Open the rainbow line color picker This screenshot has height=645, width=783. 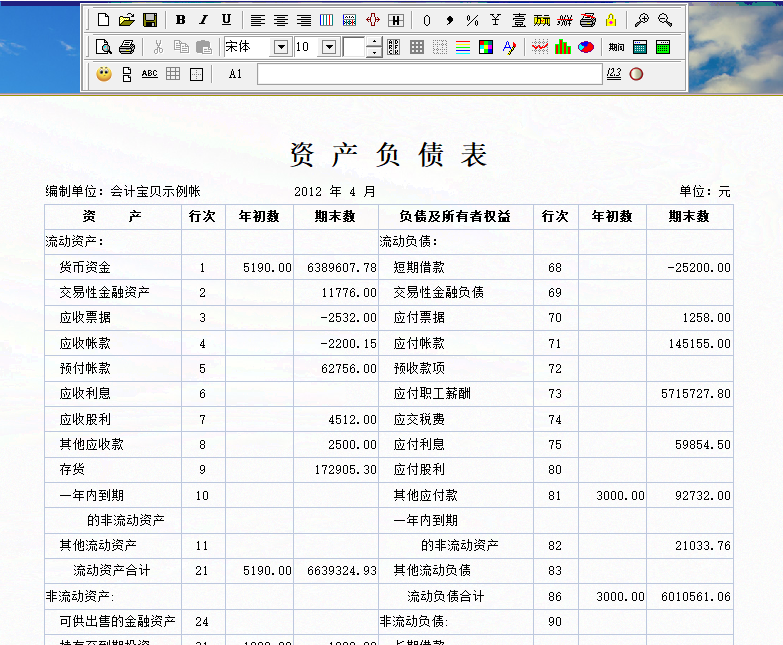coord(463,47)
